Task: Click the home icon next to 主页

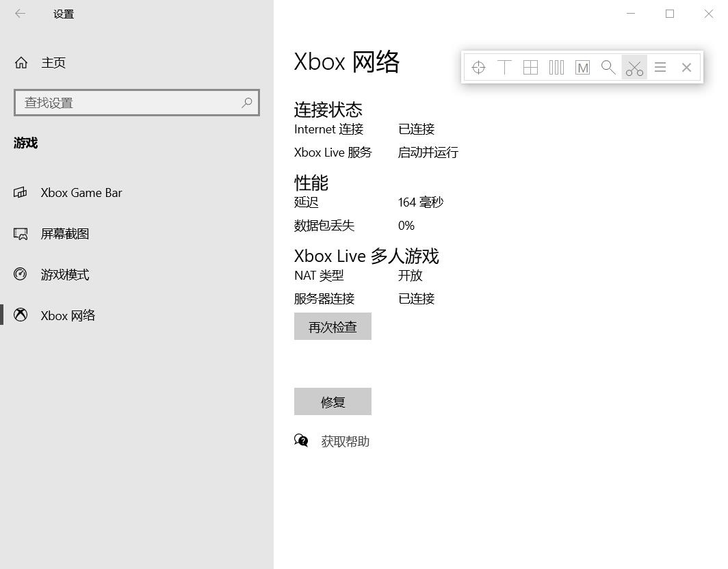Action: tap(21, 62)
